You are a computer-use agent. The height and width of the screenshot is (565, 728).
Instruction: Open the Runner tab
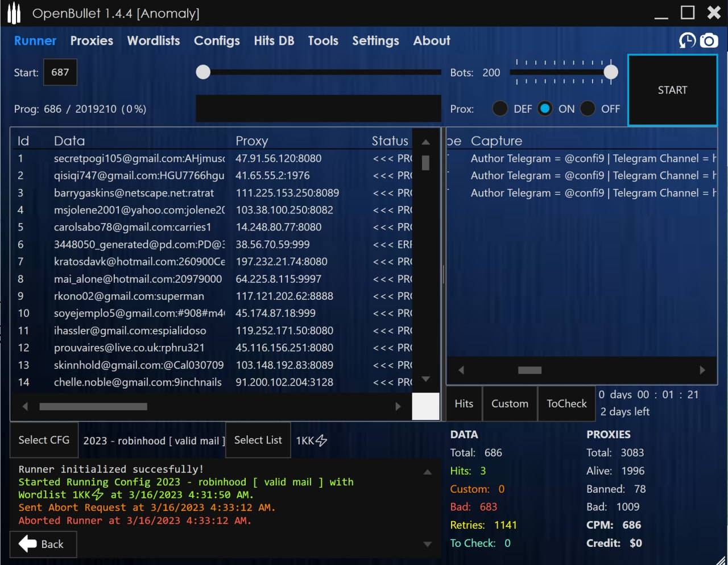tap(35, 40)
